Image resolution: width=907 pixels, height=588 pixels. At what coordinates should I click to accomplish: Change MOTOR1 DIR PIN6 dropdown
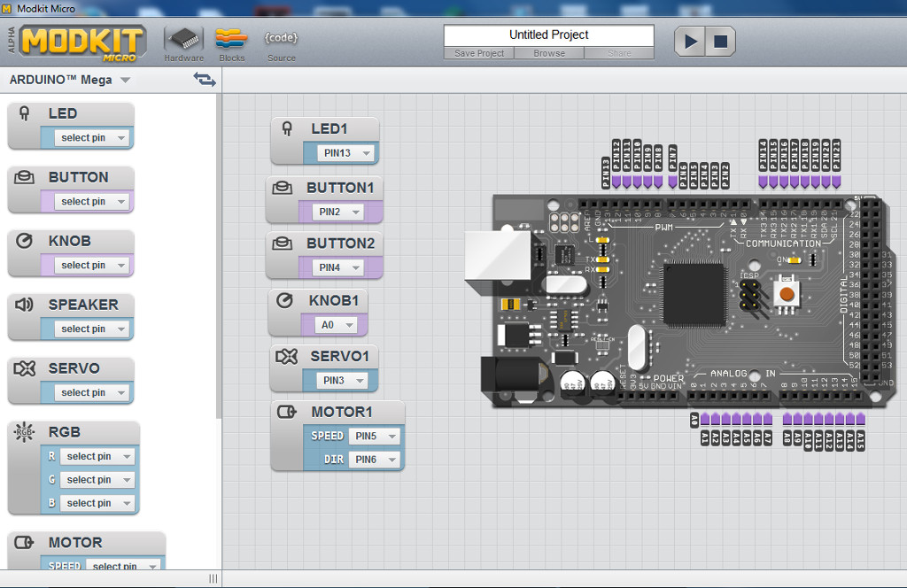(x=375, y=460)
